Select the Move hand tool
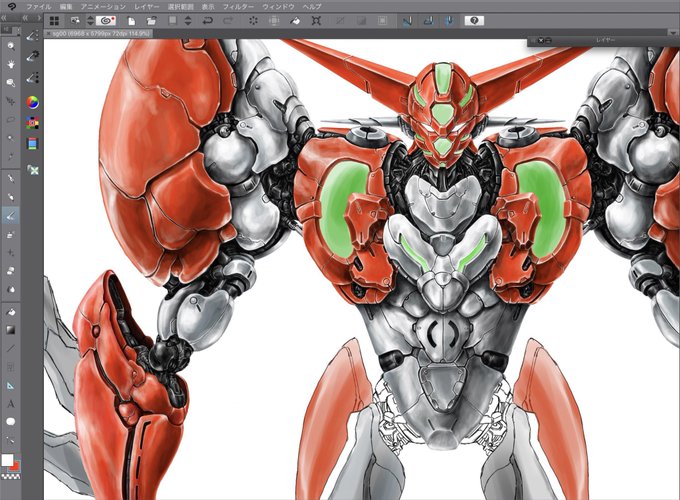The image size is (680, 500). point(10,64)
